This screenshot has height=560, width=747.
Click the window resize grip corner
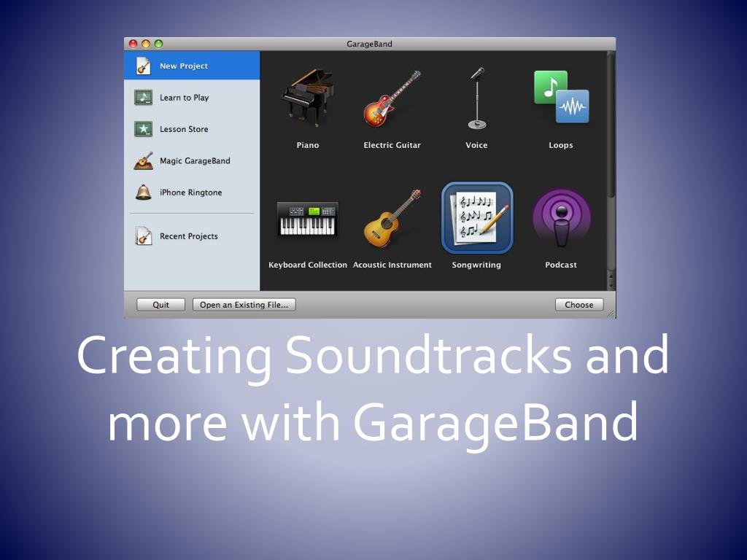(611, 314)
